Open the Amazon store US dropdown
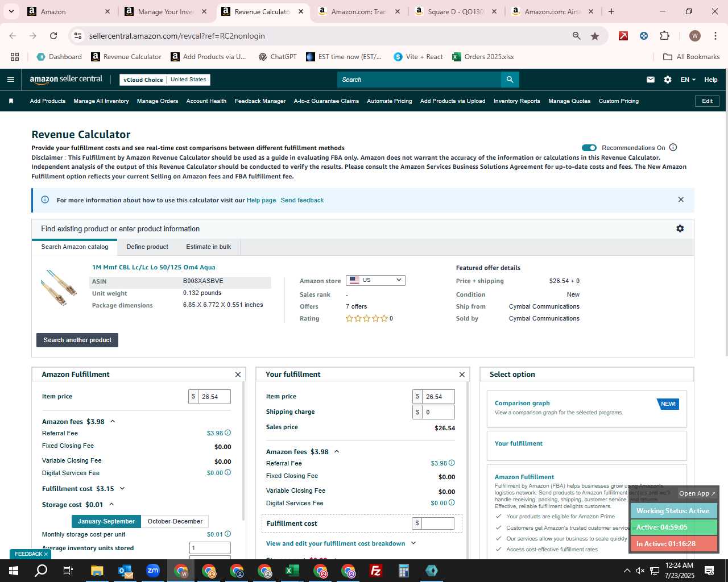The width and height of the screenshot is (728, 582). point(375,280)
